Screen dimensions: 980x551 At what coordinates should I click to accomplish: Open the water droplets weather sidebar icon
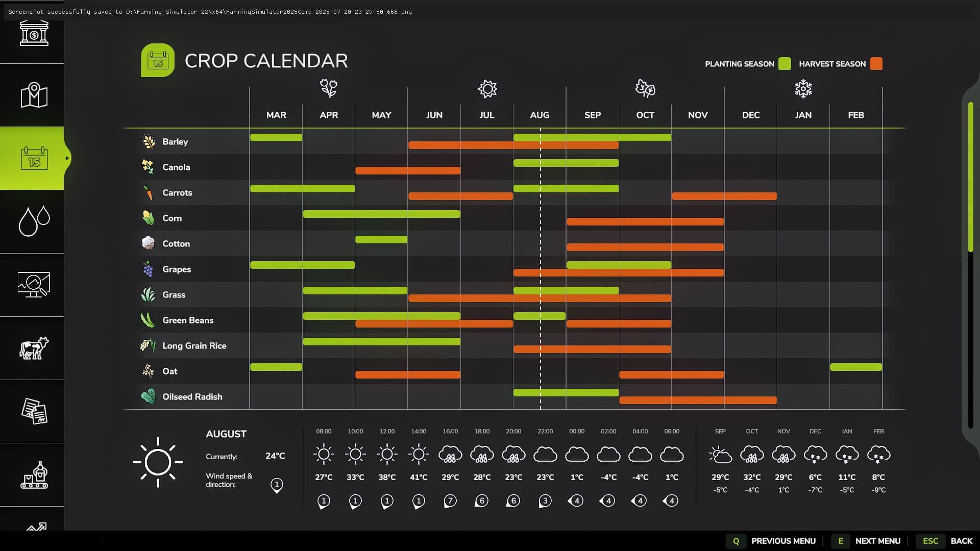pos(34,221)
